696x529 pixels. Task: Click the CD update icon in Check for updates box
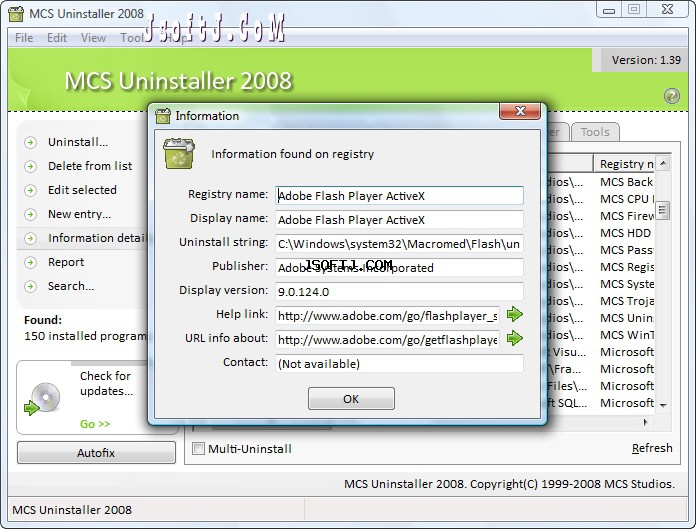(x=43, y=398)
